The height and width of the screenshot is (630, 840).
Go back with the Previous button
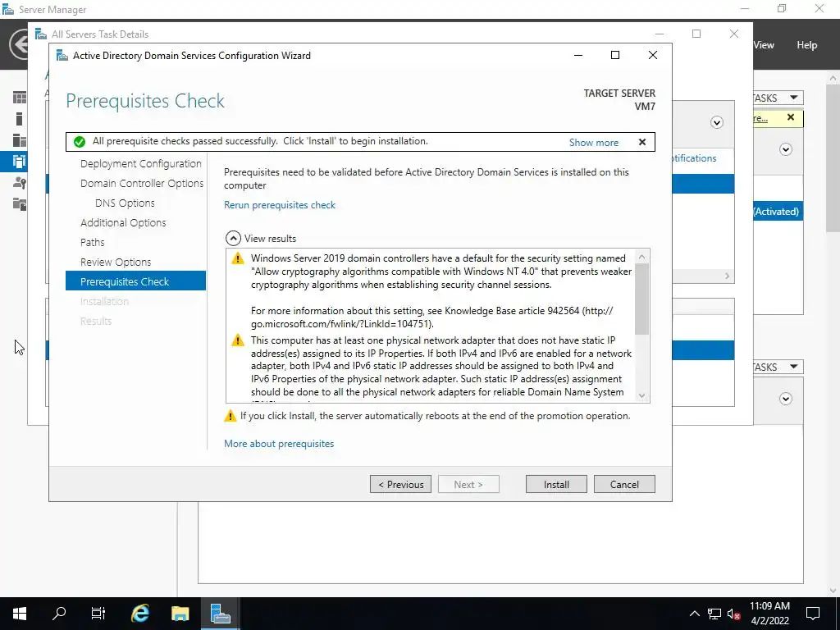pyautogui.click(x=400, y=484)
